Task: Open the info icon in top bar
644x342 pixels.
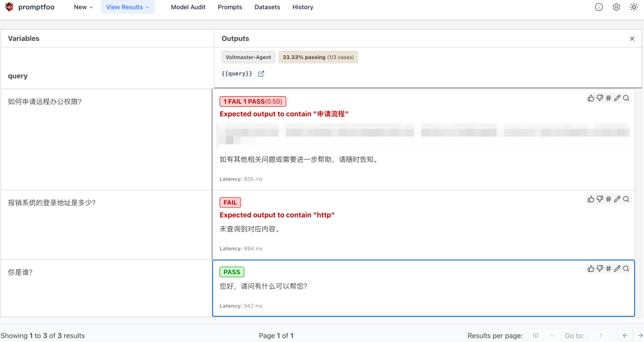Action: (599, 8)
